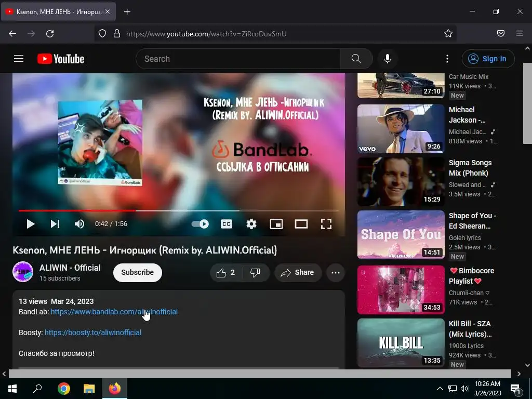Open Sigma Songs Mix (Phonk) thumbnail

401,181
